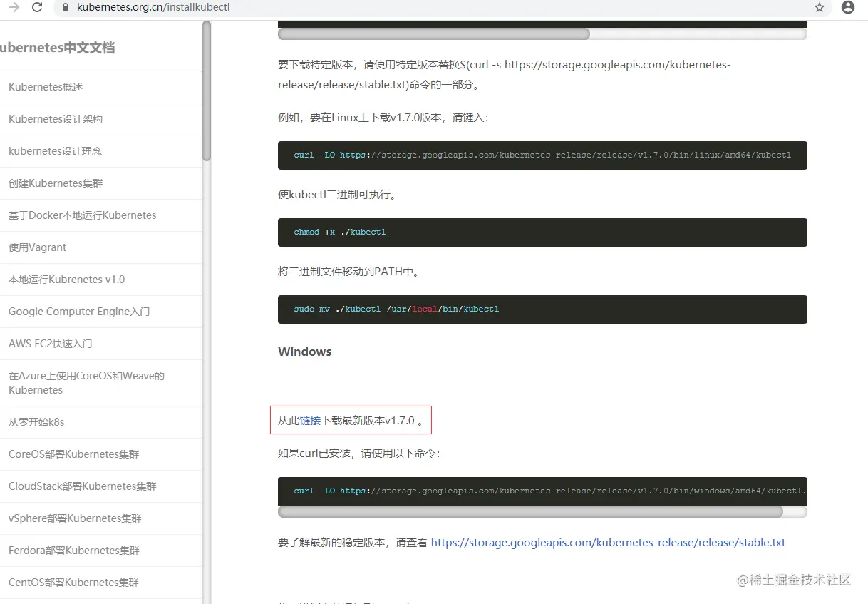Open the browser profile avatar icon
868x604 pixels.
tap(847, 7)
